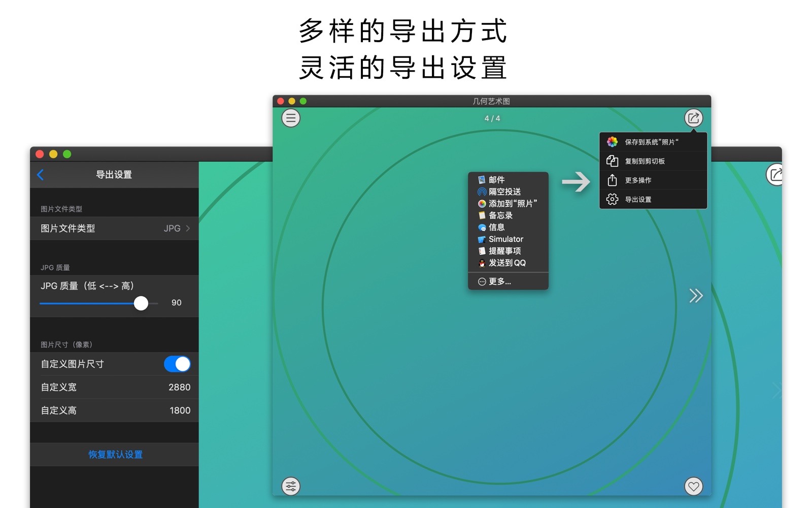The width and height of the screenshot is (812, 508).
Task: Click the export share icon at top right
Action: [693, 118]
